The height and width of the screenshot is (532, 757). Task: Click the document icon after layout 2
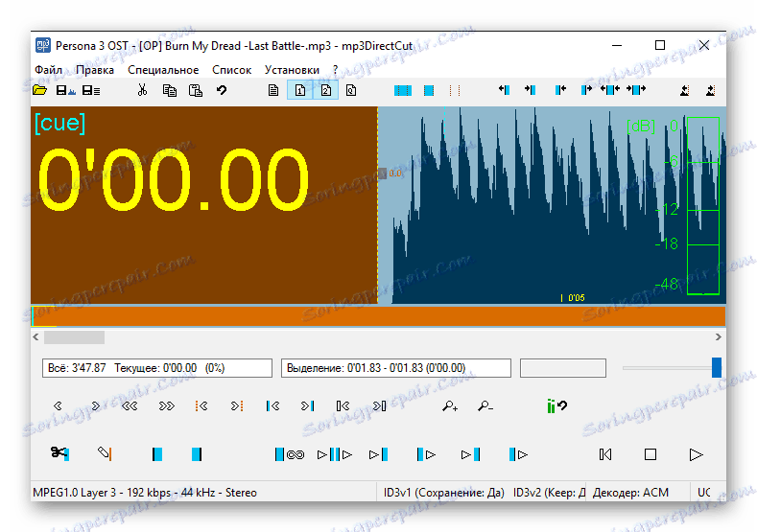(x=351, y=90)
